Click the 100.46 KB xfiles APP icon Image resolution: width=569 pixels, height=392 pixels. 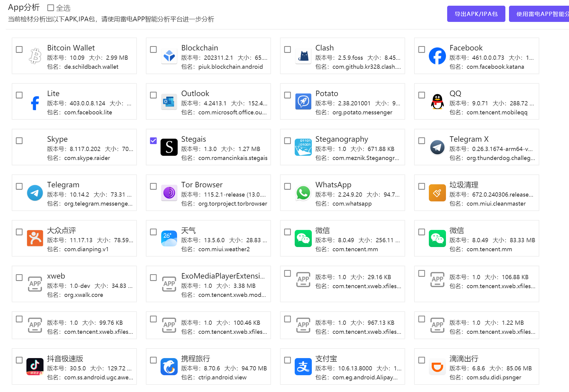[x=169, y=325]
